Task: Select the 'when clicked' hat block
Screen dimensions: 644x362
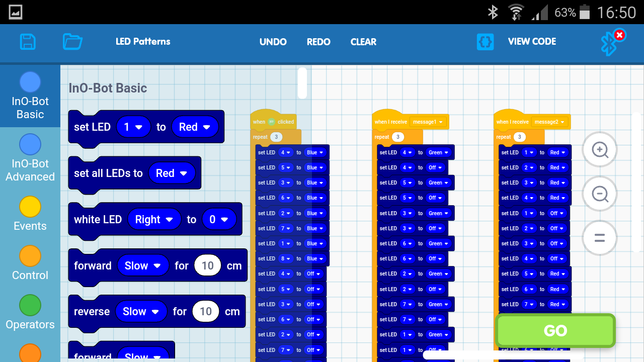Action: coord(273,121)
